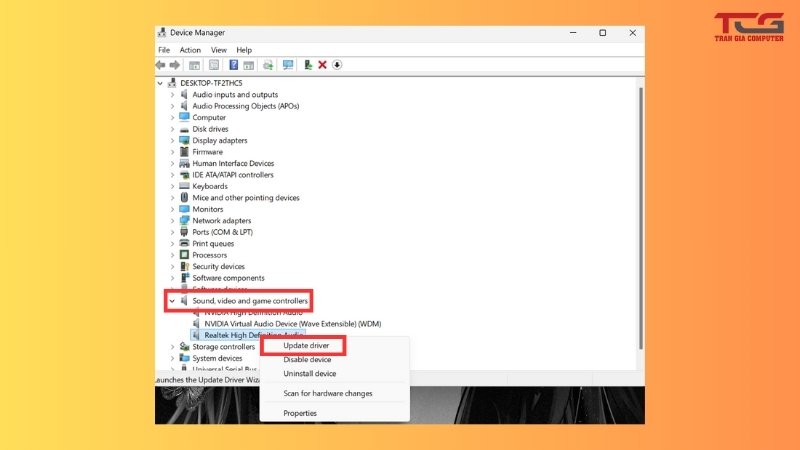Viewport: 800px width, 450px height.
Task: Click Properties in the context menu
Action: pos(300,413)
